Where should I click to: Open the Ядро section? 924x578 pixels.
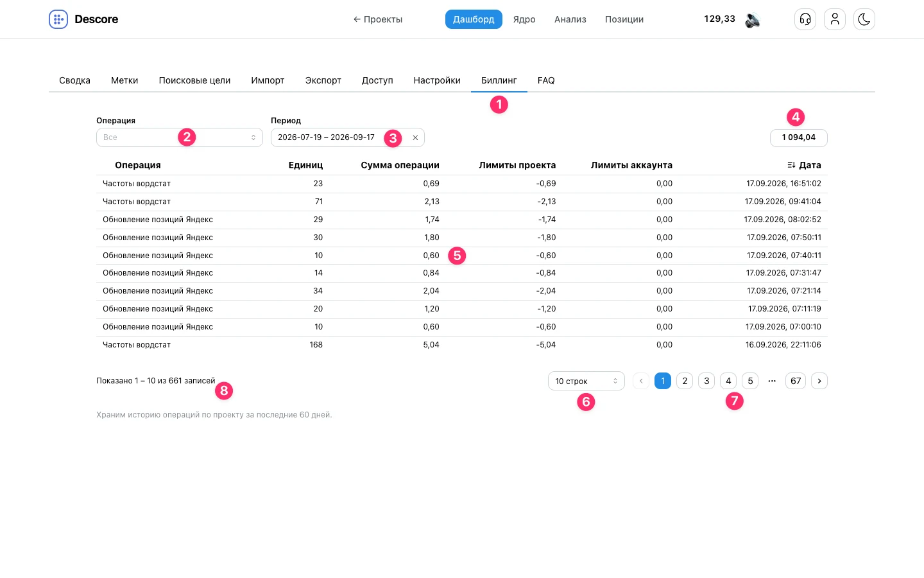point(524,19)
